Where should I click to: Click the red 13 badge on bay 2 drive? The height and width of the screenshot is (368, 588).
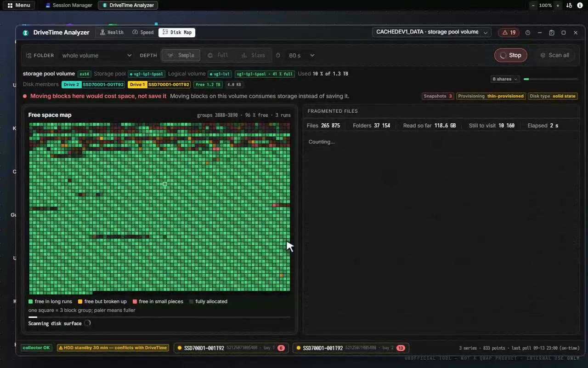(x=401, y=348)
